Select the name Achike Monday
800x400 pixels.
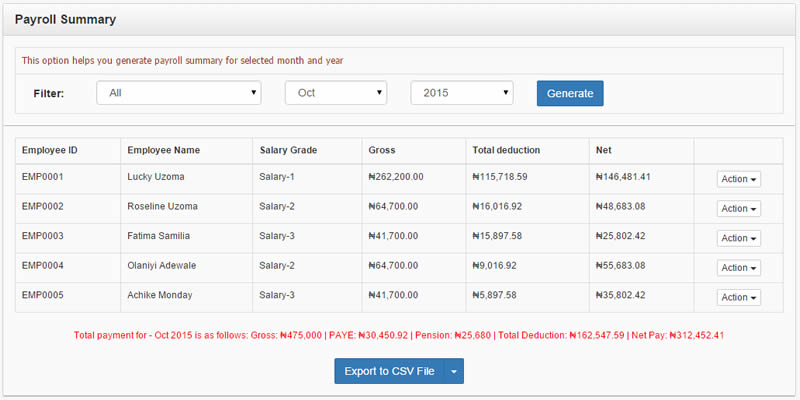pos(160,295)
